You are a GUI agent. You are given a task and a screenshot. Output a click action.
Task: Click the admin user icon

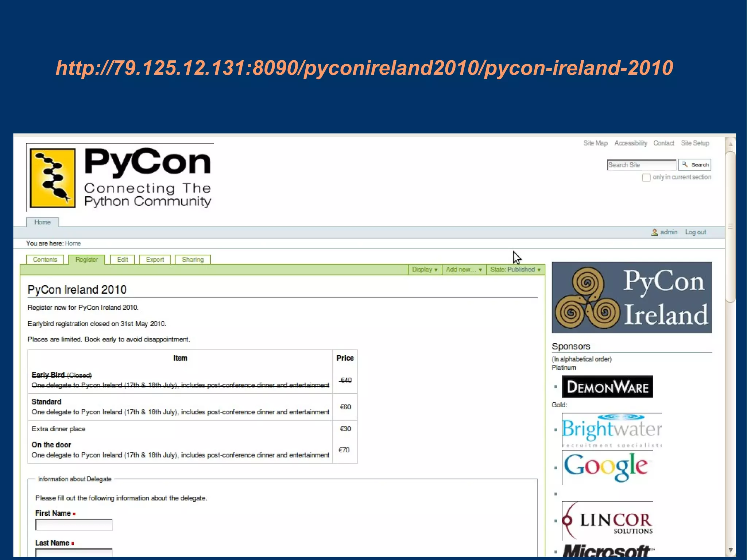tap(654, 232)
